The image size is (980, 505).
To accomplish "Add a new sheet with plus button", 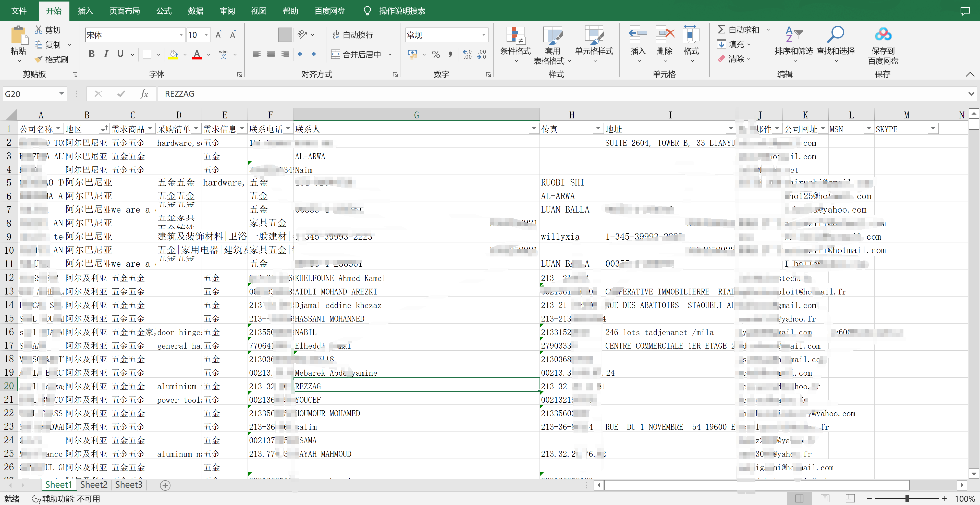I will [x=165, y=485].
